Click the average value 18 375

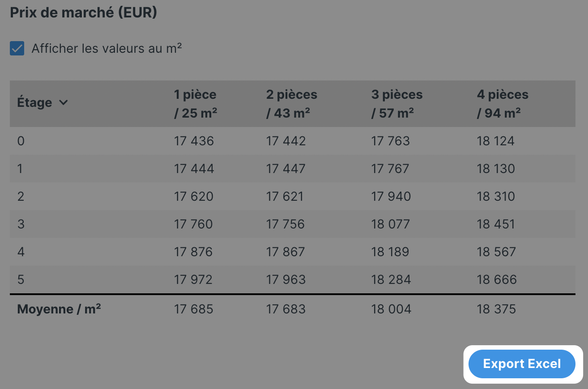pos(496,309)
